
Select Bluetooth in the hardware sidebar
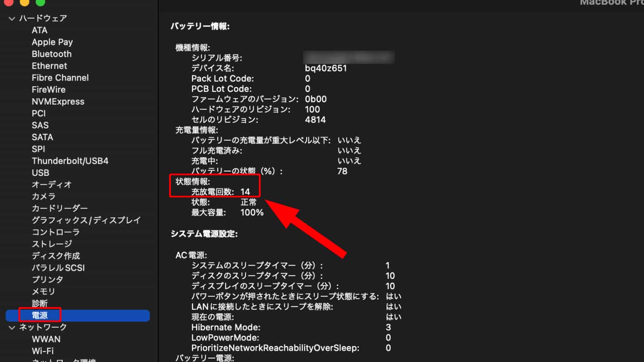coord(52,54)
